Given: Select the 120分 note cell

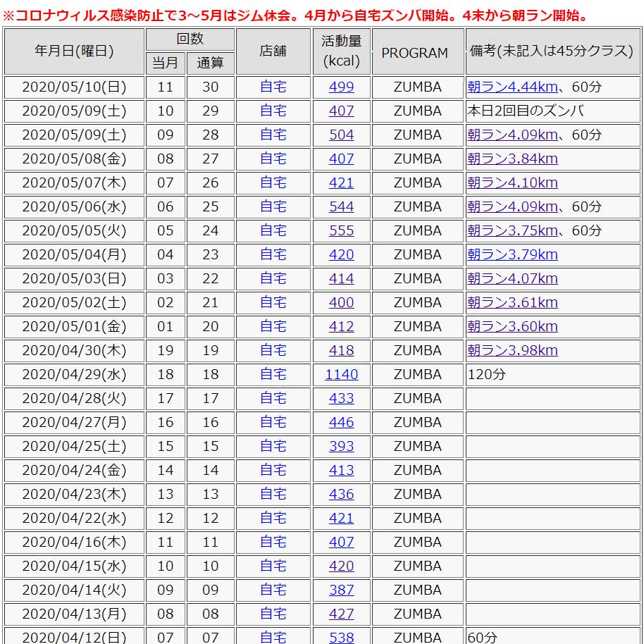Looking at the screenshot, I should pyautogui.click(x=553, y=375).
